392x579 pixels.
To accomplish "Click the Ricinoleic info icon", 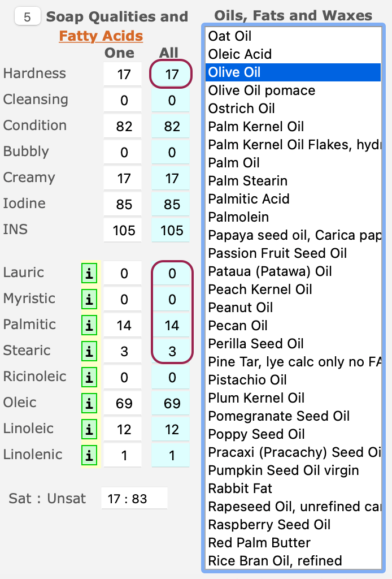I will (x=89, y=377).
